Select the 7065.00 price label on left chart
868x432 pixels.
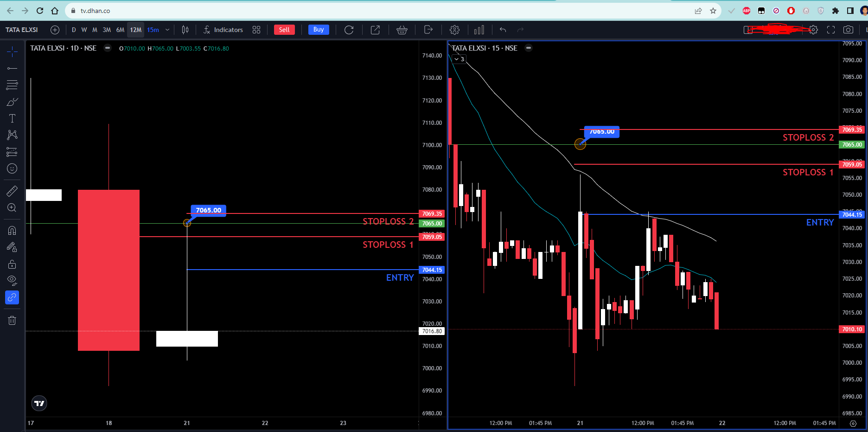(x=209, y=210)
